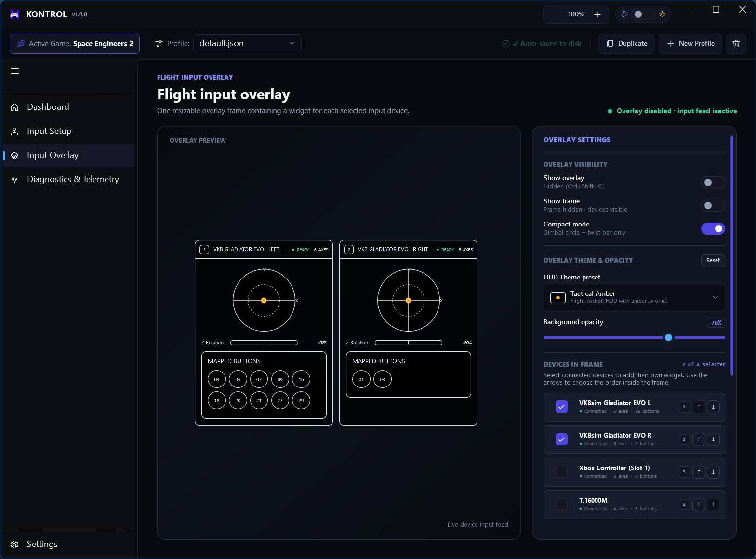The width and height of the screenshot is (756, 559).
Task: Go to Input Setup page
Action: click(x=68, y=131)
